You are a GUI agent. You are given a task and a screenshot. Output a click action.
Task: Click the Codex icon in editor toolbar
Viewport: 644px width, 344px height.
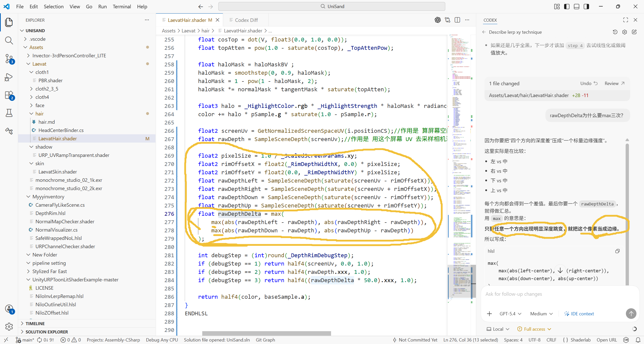point(438,20)
